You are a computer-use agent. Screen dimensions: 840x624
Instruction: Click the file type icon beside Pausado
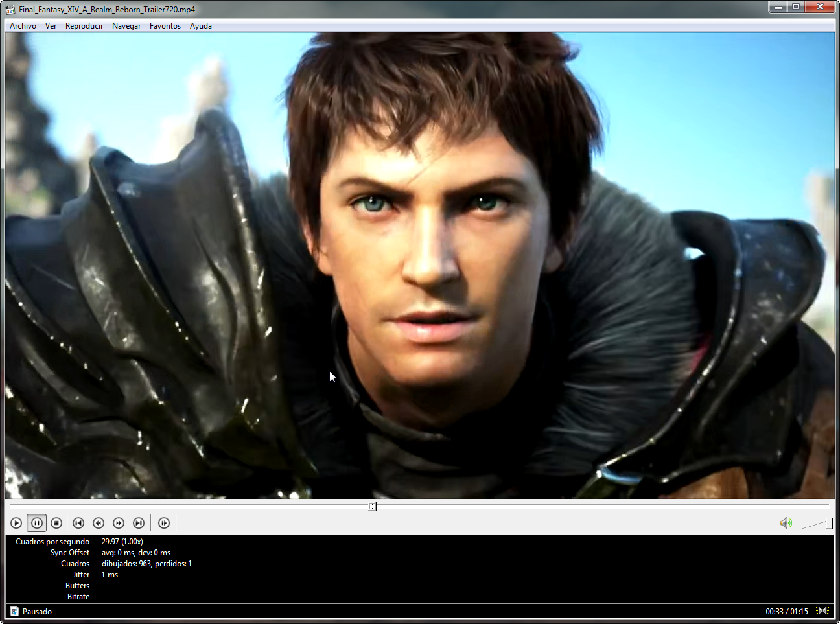pyautogui.click(x=14, y=611)
